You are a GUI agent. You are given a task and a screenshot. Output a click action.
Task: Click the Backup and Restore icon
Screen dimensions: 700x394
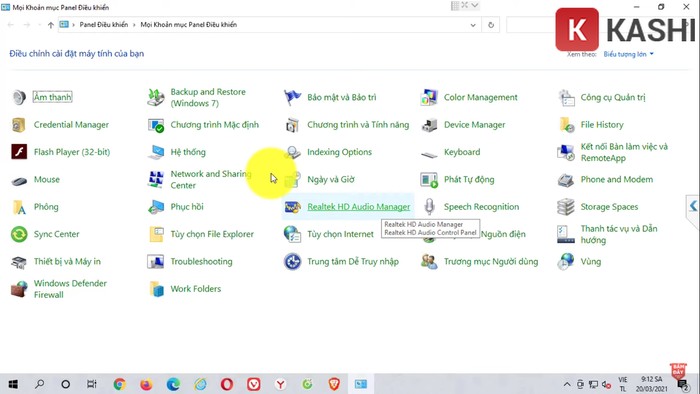tap(156, 97)
